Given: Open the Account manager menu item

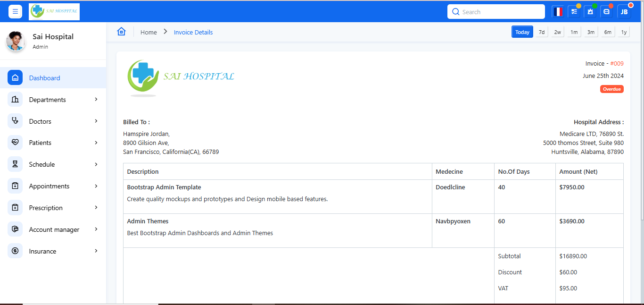Looking at the screenshot, I should (x=54, y=229).
